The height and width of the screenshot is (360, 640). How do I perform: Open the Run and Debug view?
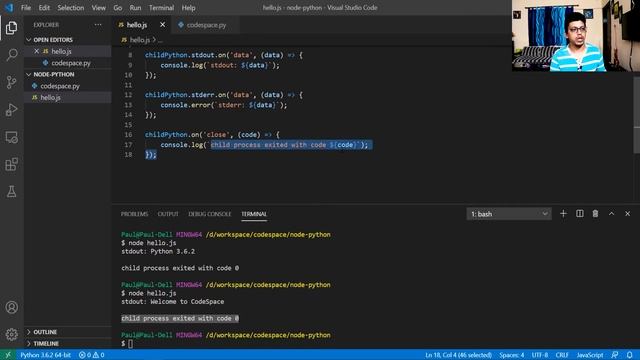11,110
